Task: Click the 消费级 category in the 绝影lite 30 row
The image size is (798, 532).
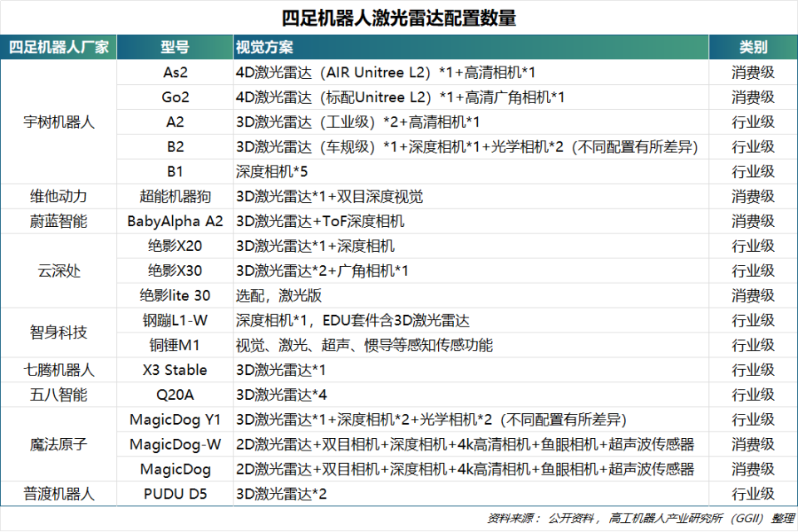Action: (x=753, y=295)
